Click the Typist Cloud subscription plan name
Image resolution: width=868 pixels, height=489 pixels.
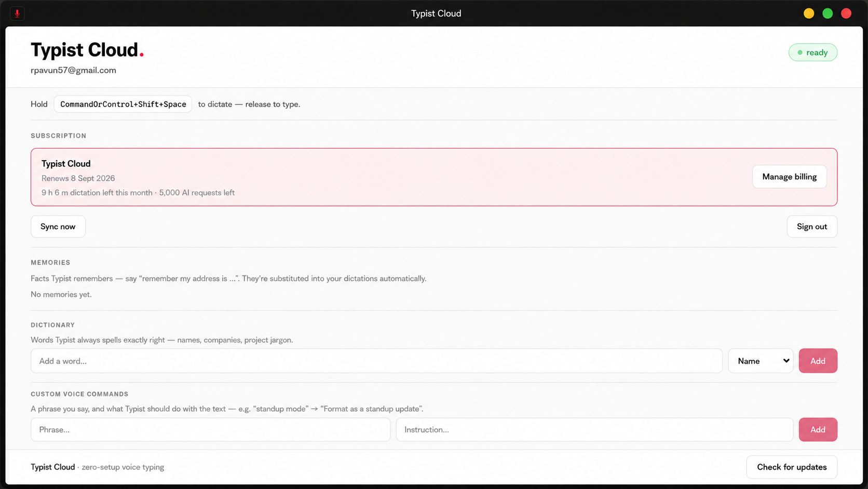tap(66, 164)
